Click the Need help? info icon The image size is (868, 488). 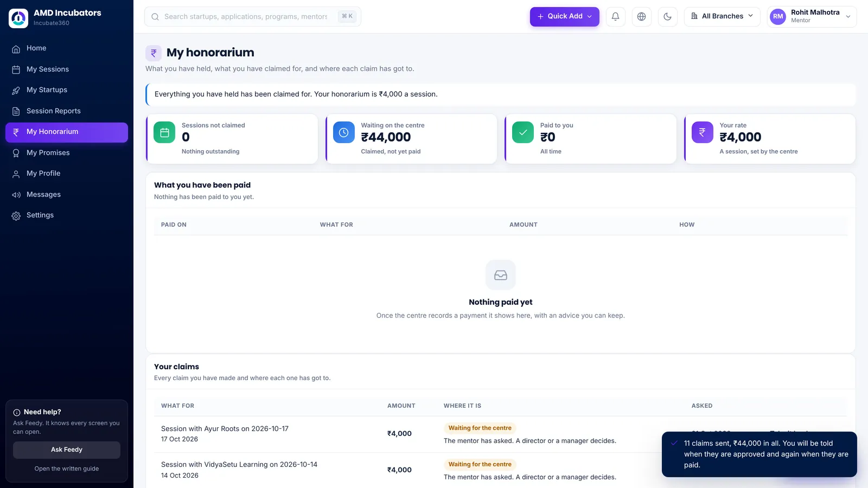coord(17,413)
